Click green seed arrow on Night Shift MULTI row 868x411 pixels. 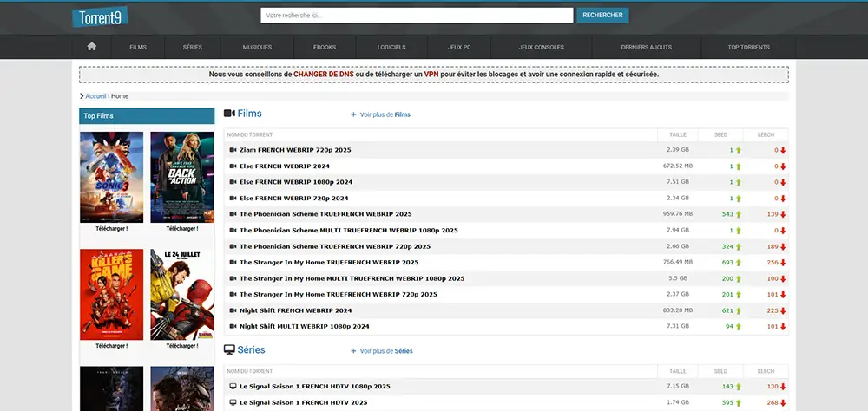click(739, 327)
